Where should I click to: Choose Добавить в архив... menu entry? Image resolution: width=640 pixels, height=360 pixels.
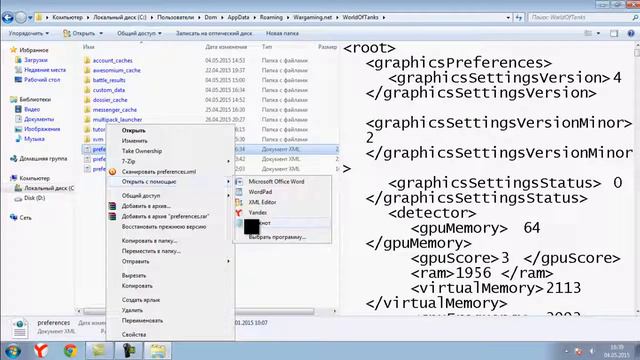point(146,206)
